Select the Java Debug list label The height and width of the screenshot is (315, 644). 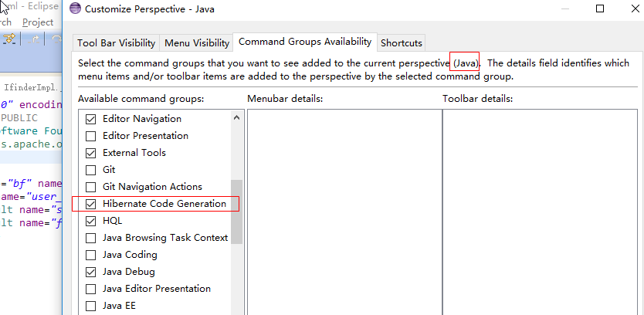(x=128, y=272)
